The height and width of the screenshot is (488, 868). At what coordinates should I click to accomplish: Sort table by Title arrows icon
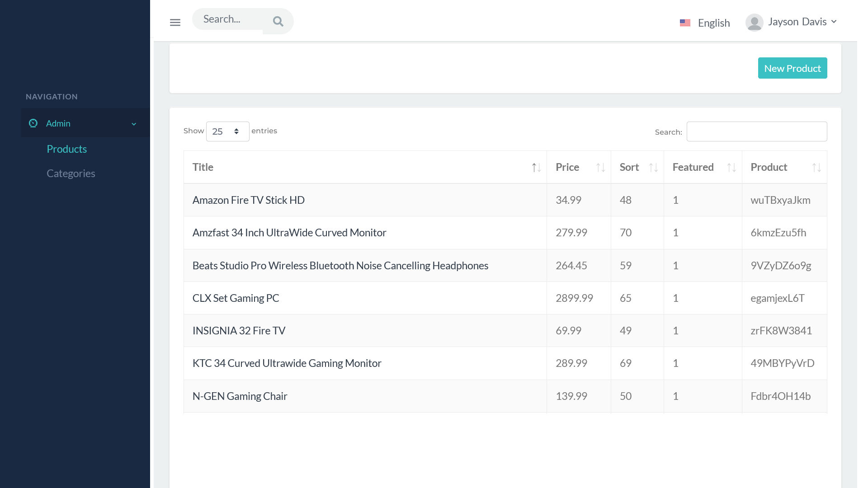click(x=536, y=168)
